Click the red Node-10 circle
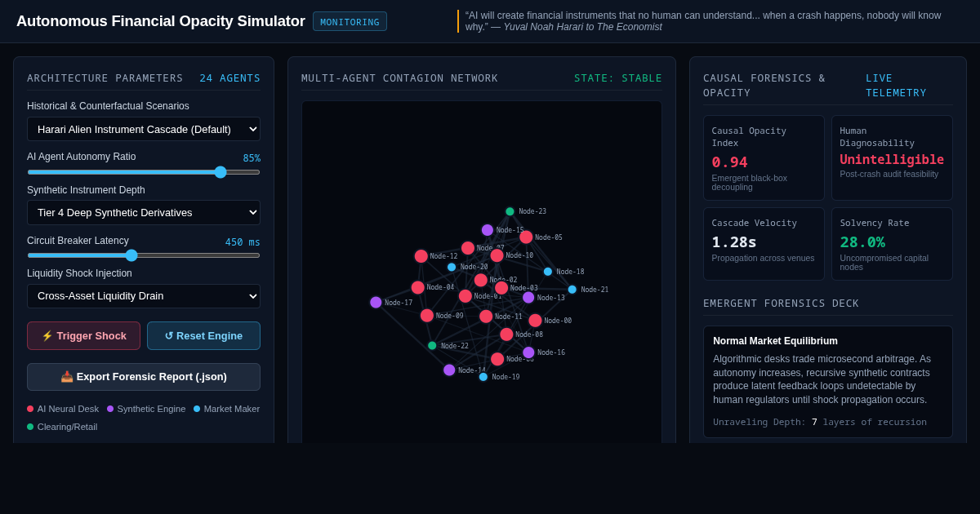This screenshot has height=514, width=980. click(x=497, y=255)
